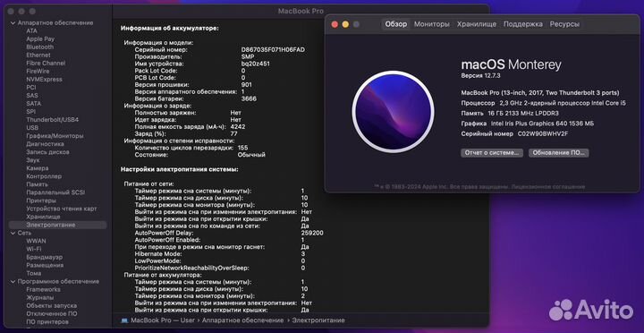Select Хранилище in the sidebar list
The height and width of the screenshot is (333, 644).
pyautogui.click(x=43, y=217)
